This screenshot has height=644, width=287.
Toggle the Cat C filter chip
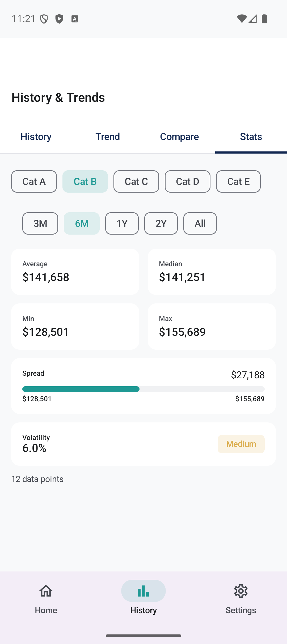coord(136,181)
